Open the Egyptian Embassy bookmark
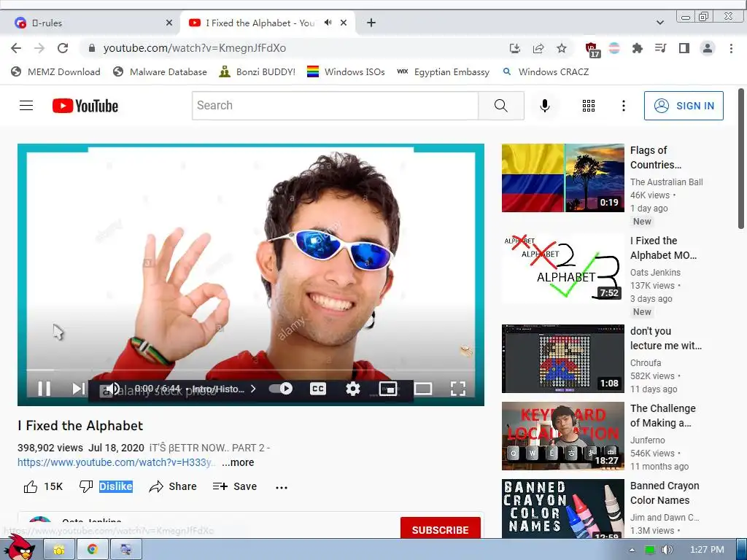The width and height of the screenshot is (747, 560). [443, 72]
